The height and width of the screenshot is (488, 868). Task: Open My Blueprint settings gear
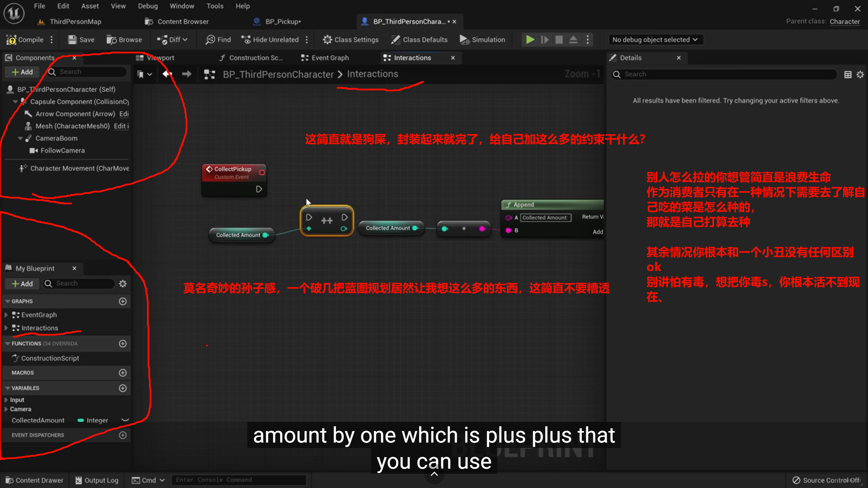123,284
